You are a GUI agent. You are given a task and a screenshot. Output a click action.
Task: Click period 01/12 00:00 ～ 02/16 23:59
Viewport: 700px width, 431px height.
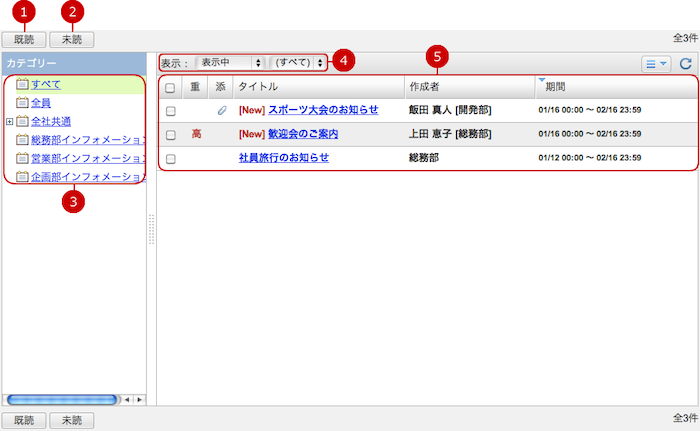coord(590,158)
